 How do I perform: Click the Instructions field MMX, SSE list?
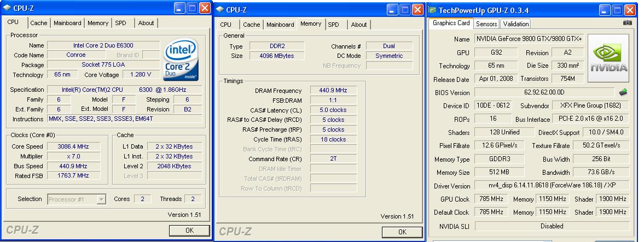click(124, 119)
